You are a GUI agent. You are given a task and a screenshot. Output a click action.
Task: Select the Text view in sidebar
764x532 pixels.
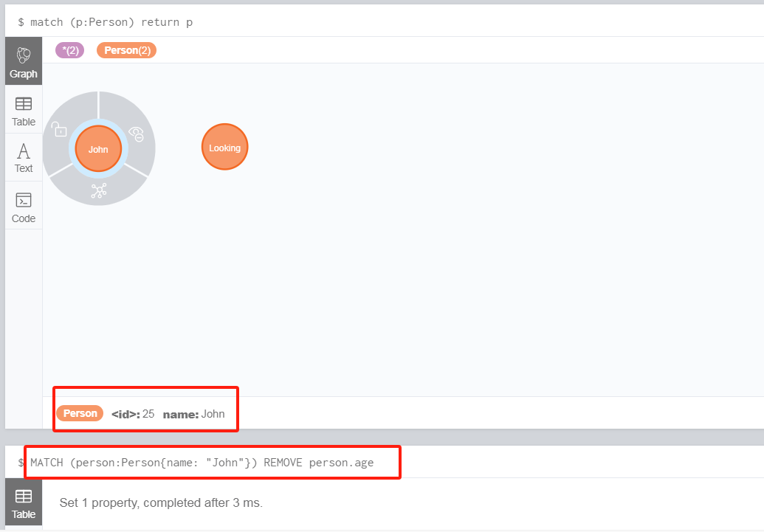(x=23, y=157)
